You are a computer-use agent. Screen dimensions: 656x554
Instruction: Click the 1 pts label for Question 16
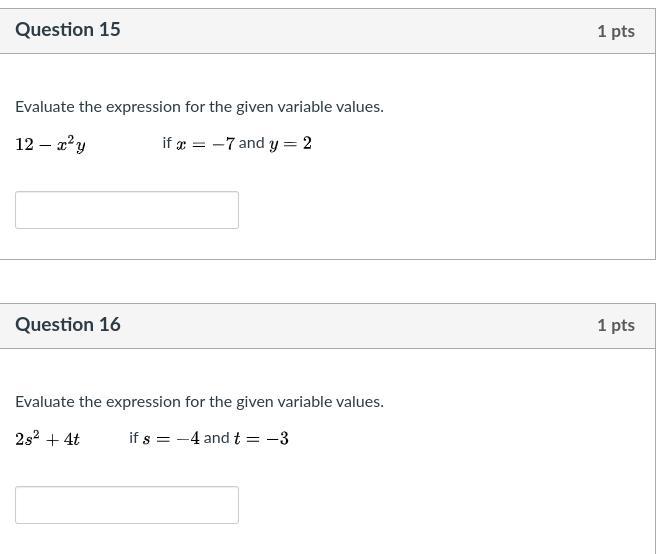coord(615,325)
